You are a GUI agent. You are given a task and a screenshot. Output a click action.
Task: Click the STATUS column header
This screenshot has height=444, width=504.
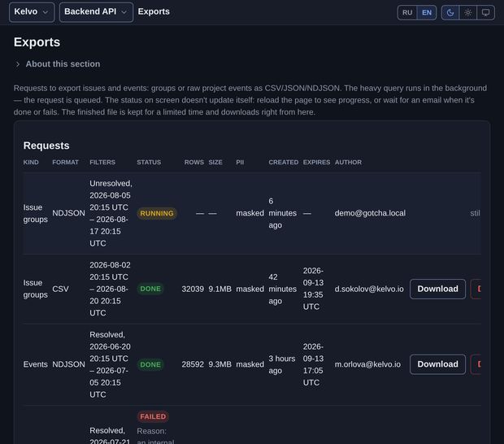(x=149, y=162)
